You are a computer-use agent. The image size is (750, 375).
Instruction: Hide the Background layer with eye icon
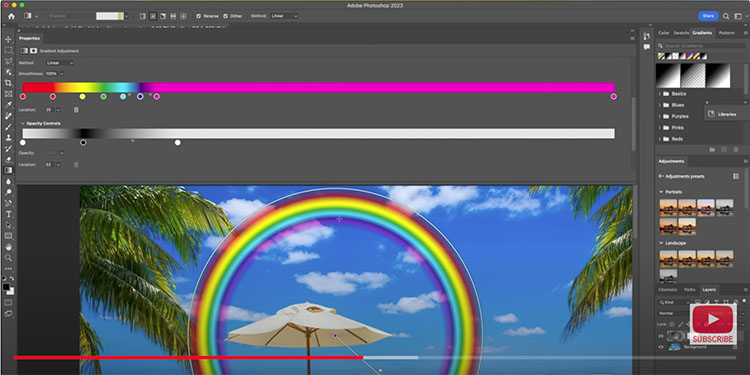tap(662, 347)
